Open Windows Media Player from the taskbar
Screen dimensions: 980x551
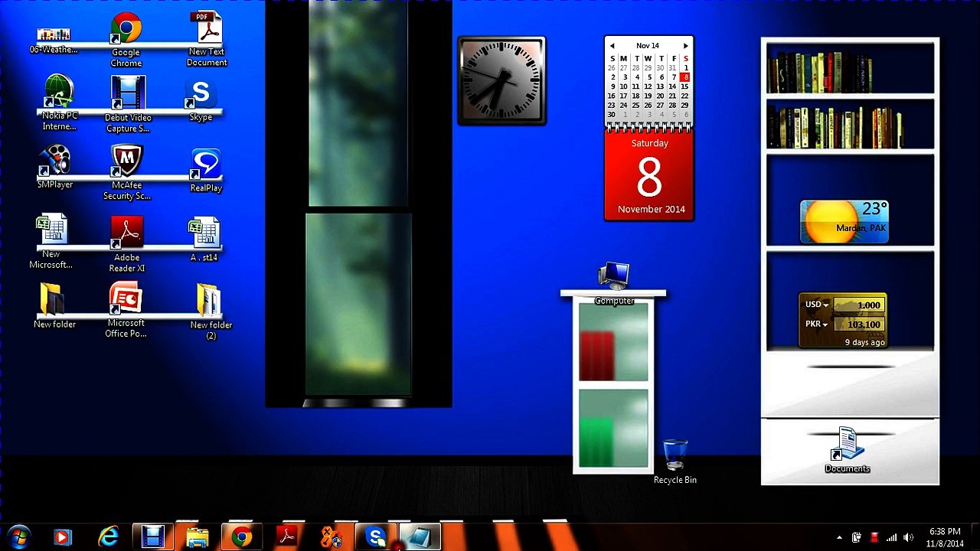tap(63, 537)
